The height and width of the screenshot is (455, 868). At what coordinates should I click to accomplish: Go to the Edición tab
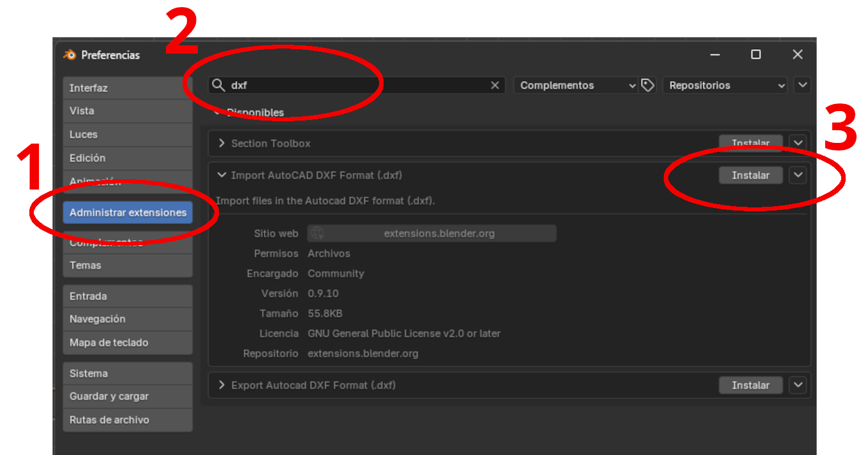(x=128, y=158)
